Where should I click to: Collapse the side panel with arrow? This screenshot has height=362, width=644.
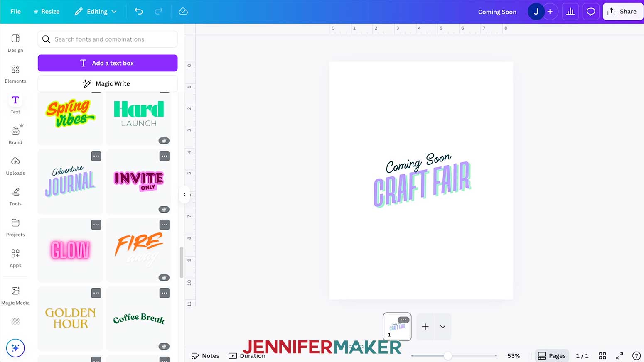pos(184,194)
